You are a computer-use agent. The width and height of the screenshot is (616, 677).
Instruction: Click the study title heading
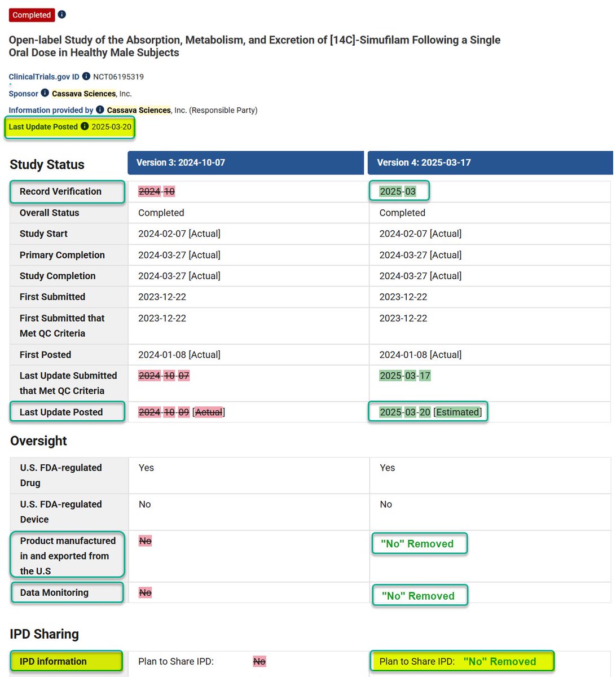(x=254, y=46)
